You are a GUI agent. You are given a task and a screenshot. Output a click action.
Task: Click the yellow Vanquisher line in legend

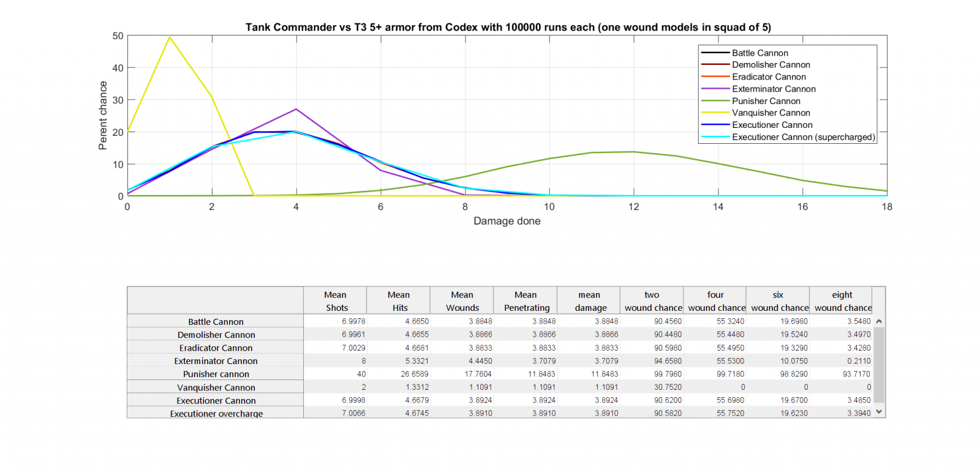click(715, 113)
